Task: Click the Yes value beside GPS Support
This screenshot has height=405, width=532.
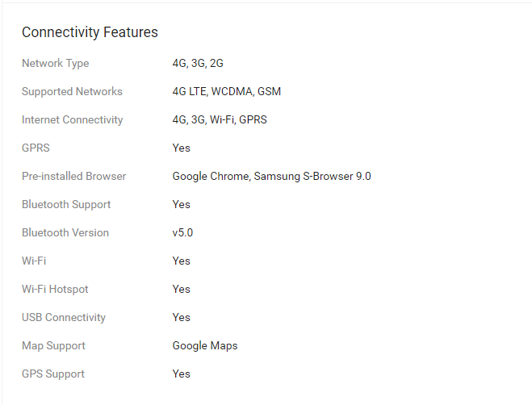Action: click(181, 374)
